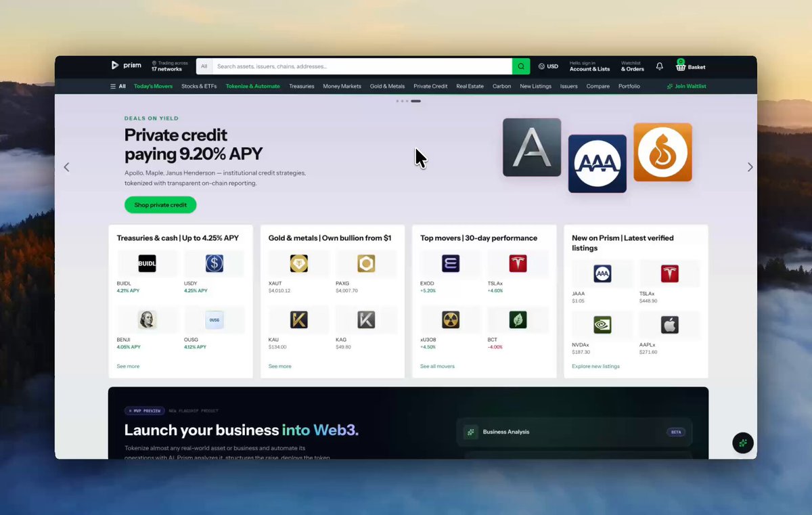Select the TSLAx icon under New on Prism
This screenshot has width=812, height=515.
click(x=669, y=273)
